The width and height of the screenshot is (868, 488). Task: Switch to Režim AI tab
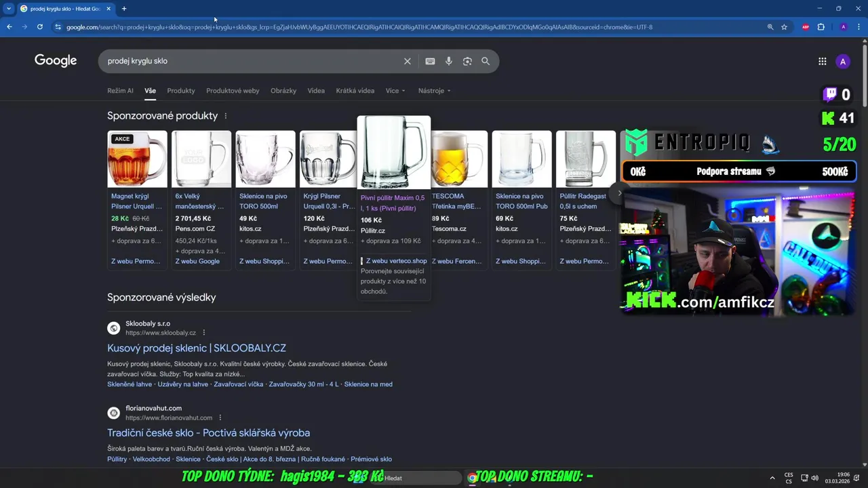click(120, 91)
